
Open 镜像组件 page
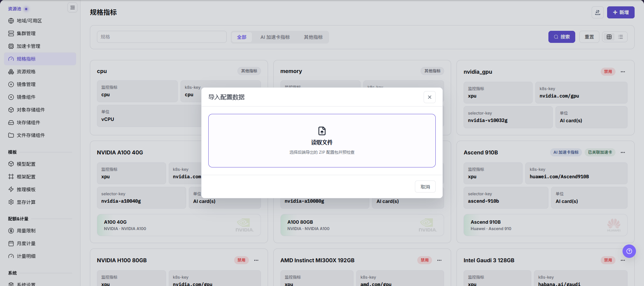[x=40, y=97]
